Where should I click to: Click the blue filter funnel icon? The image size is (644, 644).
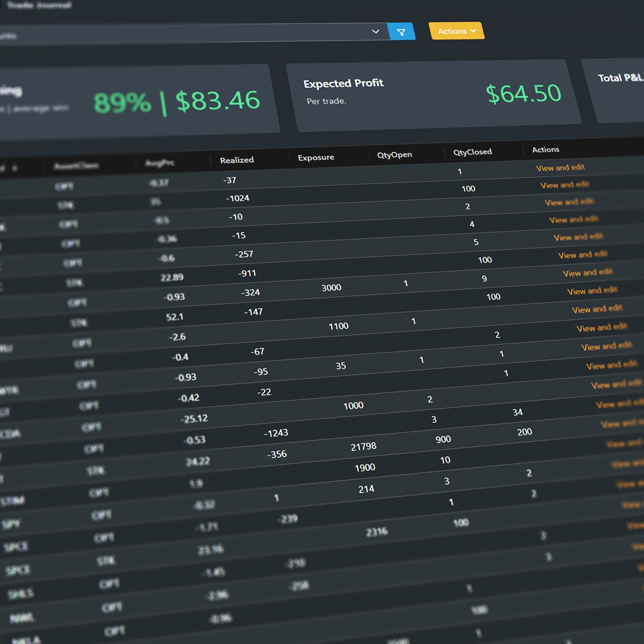[x=401, y=32]
